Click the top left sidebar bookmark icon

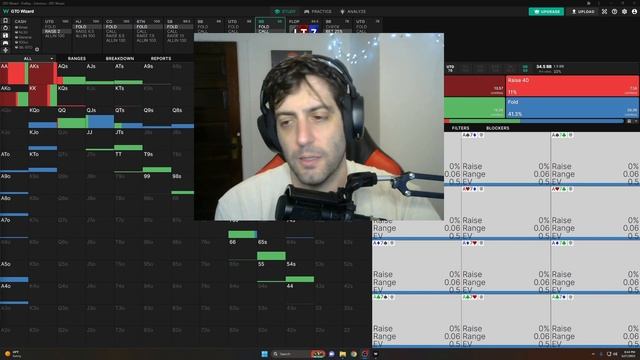pyautogui.click(x=5, y=20)
